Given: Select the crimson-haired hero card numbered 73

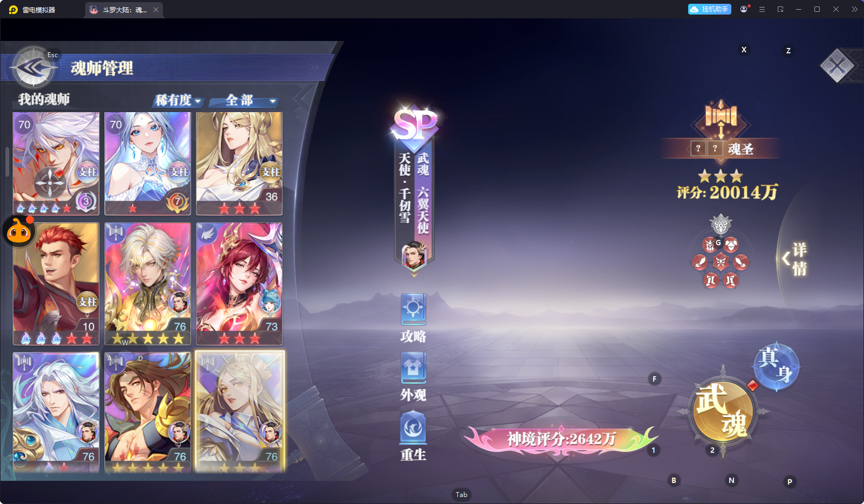Looking at the screenshot, I should 239,284.
